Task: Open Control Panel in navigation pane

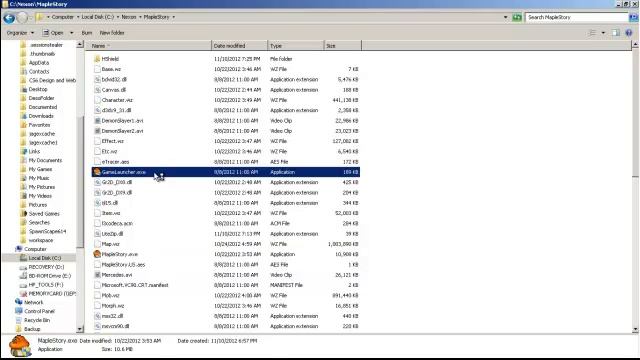Action: click(39, 311)
